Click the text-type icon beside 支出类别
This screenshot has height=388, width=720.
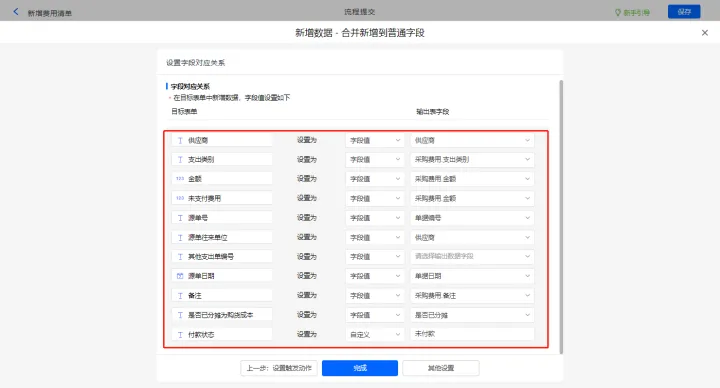[x=180, y=160]
